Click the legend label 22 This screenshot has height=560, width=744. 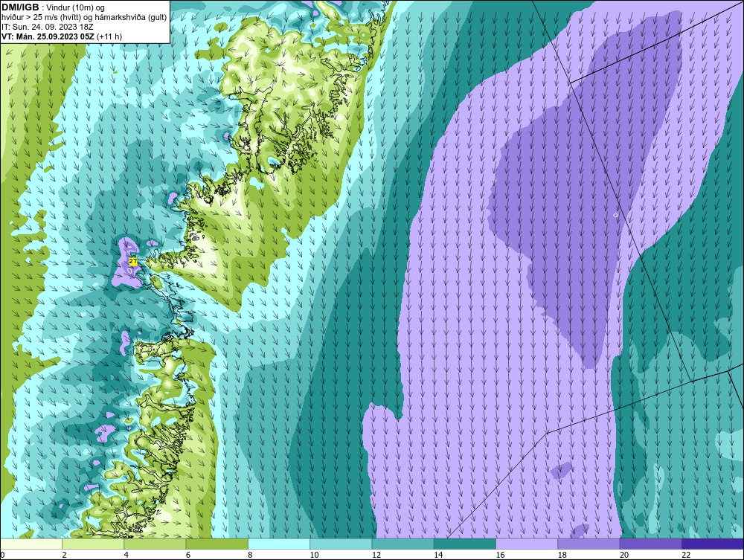[686, 555]
